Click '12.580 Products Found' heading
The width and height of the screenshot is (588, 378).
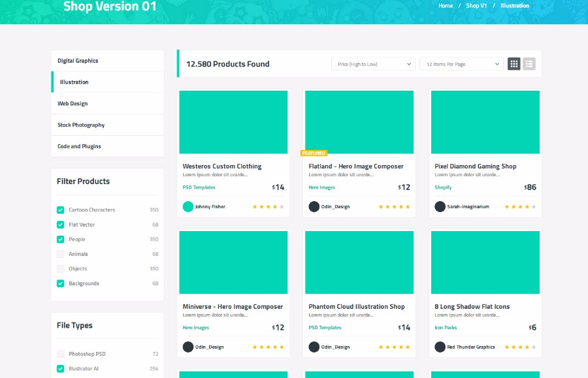227,64
